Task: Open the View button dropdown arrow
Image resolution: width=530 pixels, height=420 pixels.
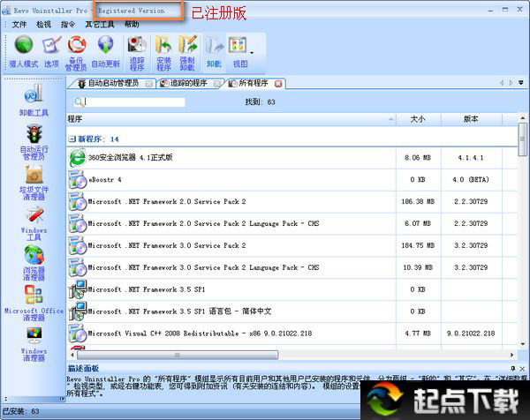Action: pos(252,53)
